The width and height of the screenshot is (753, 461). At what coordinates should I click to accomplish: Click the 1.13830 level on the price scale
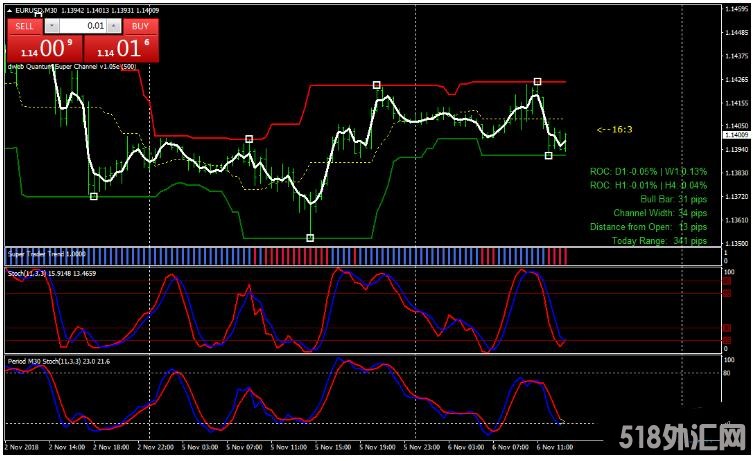coord(737,172)
